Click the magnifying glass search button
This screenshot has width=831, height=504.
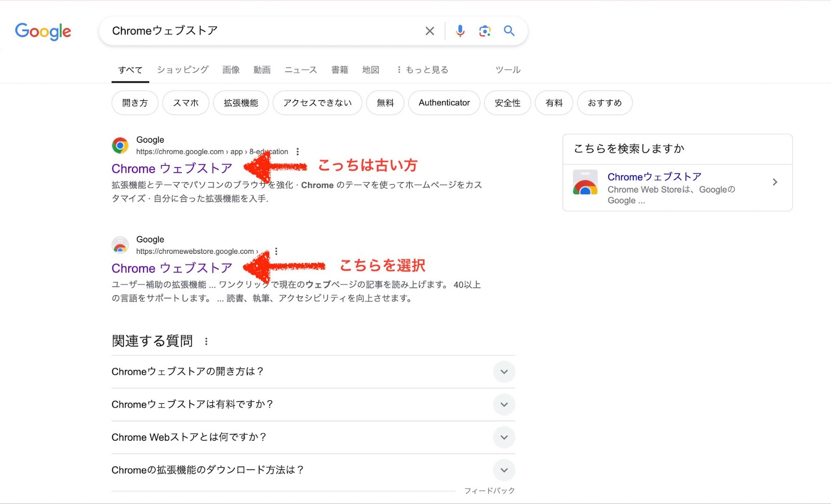click(x=510, y=31)
